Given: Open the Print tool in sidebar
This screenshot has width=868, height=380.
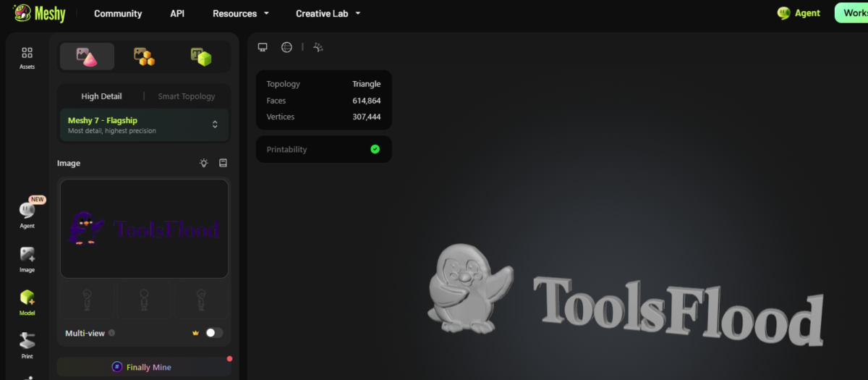Looking at the screenshot, I should click(27, 346).
